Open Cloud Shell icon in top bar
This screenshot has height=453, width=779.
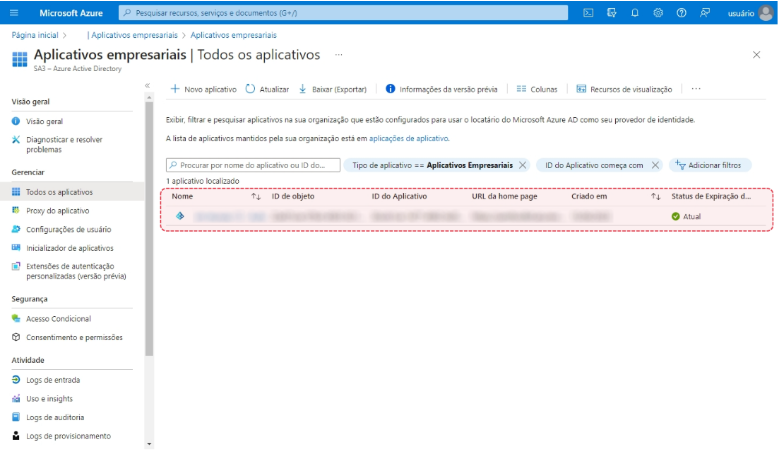[588, 13]
